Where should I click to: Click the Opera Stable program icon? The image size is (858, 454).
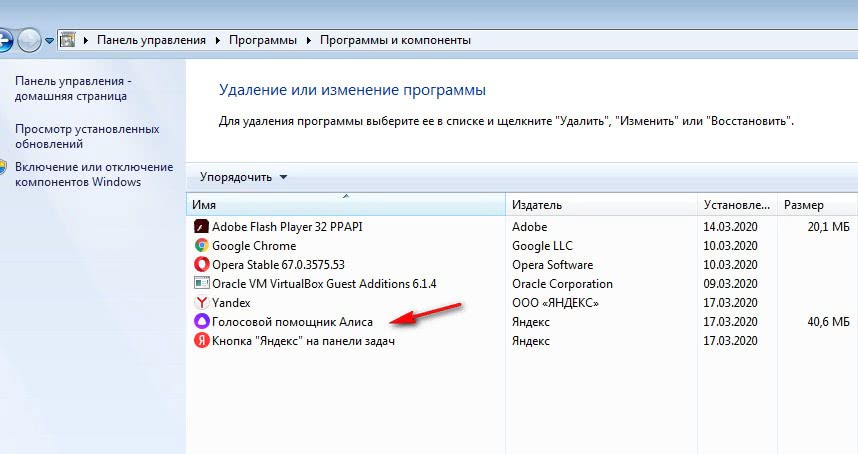point(201,265)
